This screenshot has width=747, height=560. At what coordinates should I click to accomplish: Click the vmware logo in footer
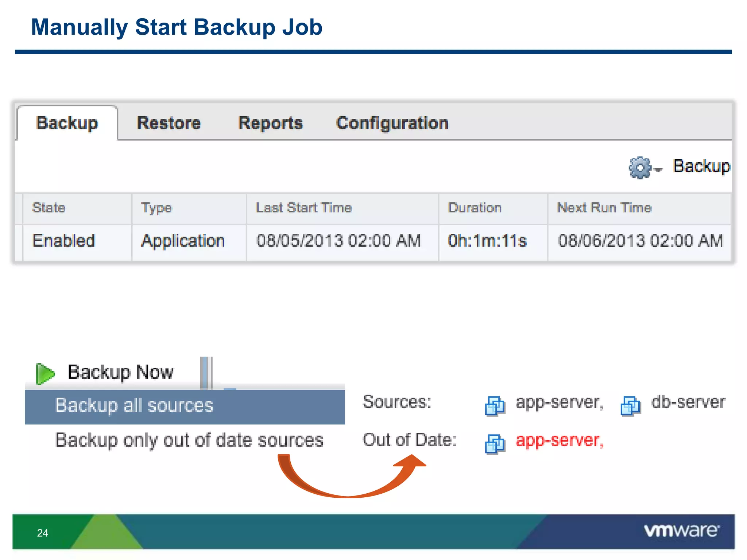682,530
